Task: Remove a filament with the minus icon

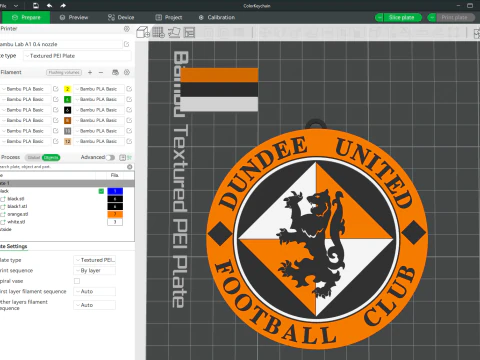Action: 101,72
